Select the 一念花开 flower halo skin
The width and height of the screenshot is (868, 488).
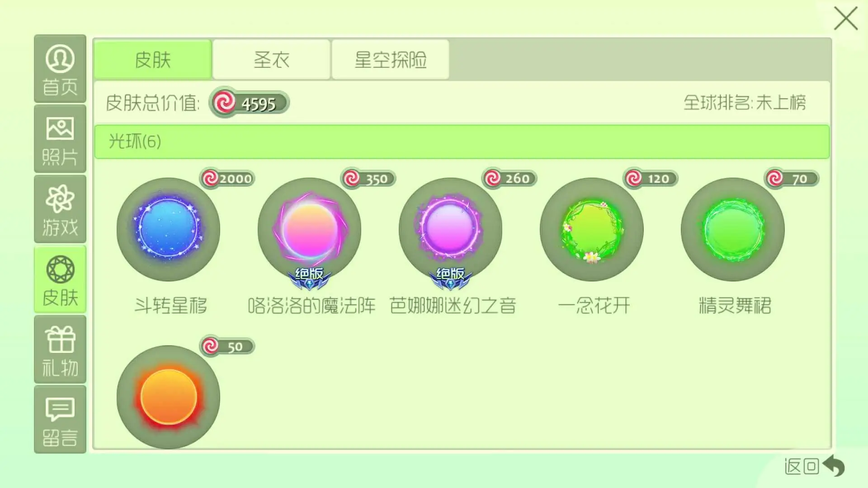tap(591, 230)
